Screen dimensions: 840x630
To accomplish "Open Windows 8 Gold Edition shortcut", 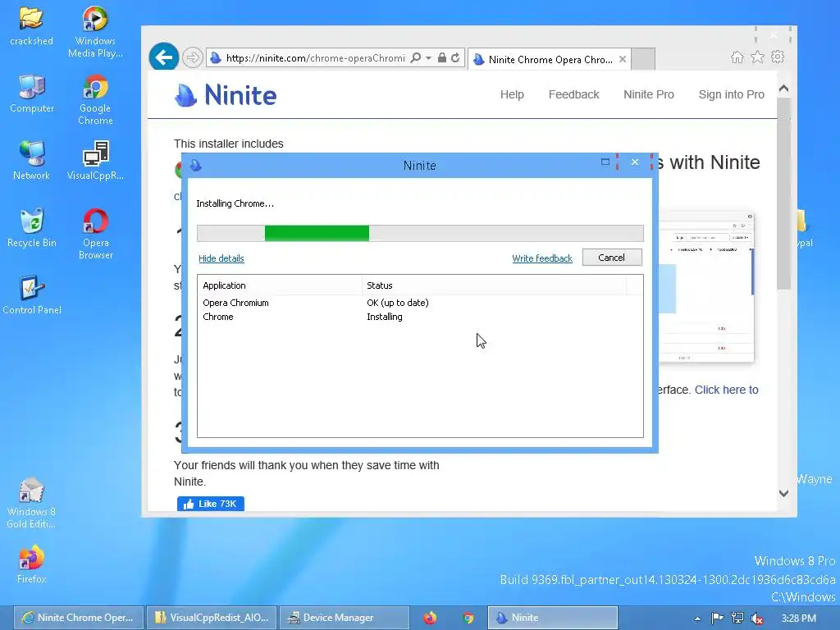I will pyautogui.click(x=31, y=503).
